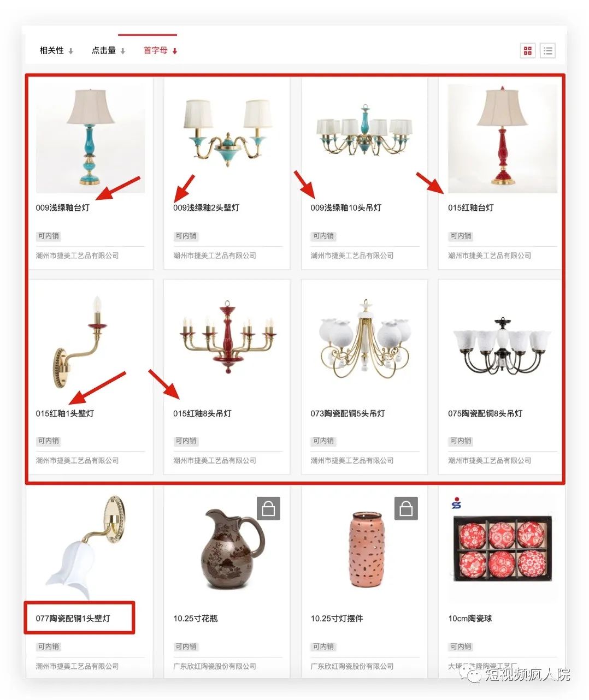
Task: Sort by 点击量 arrow
Action: 123,51
